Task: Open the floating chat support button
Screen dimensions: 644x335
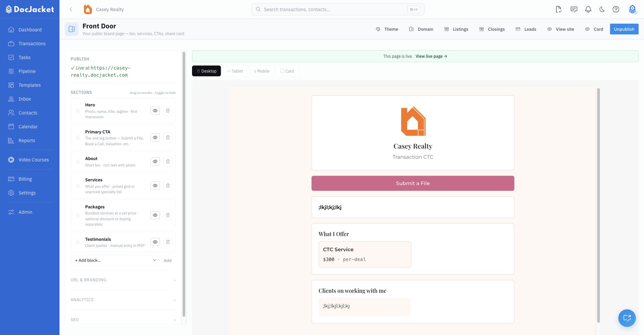Action: pyautogui.click(x=627, y=318)
